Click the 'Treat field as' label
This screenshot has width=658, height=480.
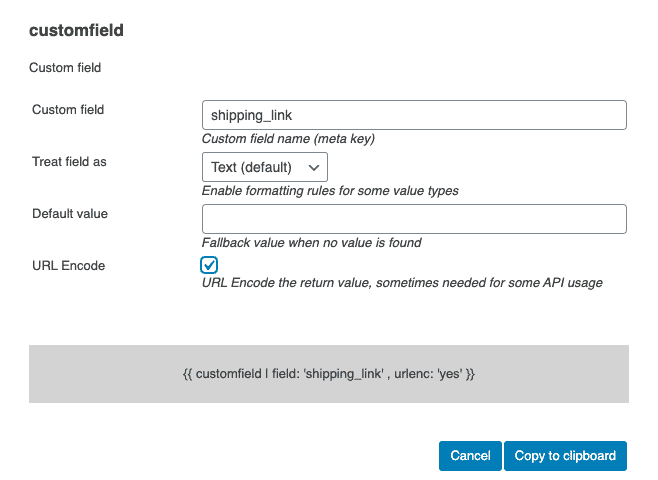tap(69, 162)
